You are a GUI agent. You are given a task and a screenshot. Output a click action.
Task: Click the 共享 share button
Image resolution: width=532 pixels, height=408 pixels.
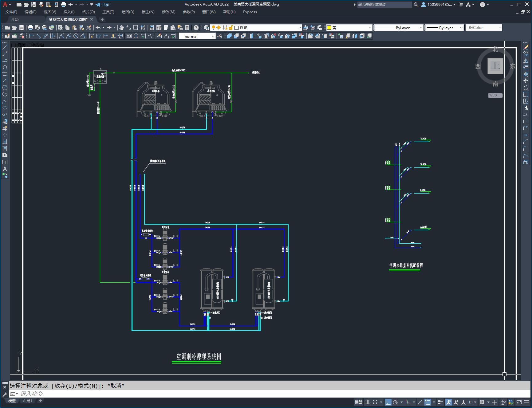tap(102, 5)
